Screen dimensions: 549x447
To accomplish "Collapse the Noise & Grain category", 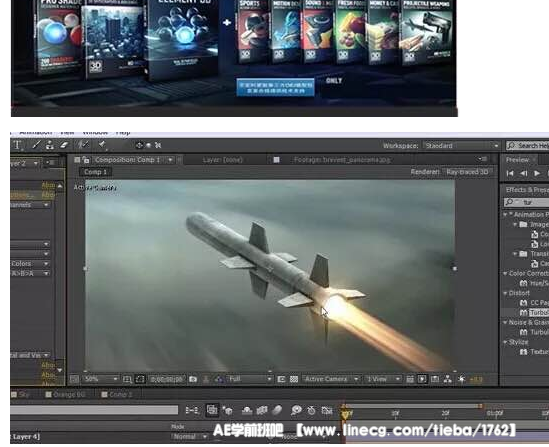I will pos(505,322).
